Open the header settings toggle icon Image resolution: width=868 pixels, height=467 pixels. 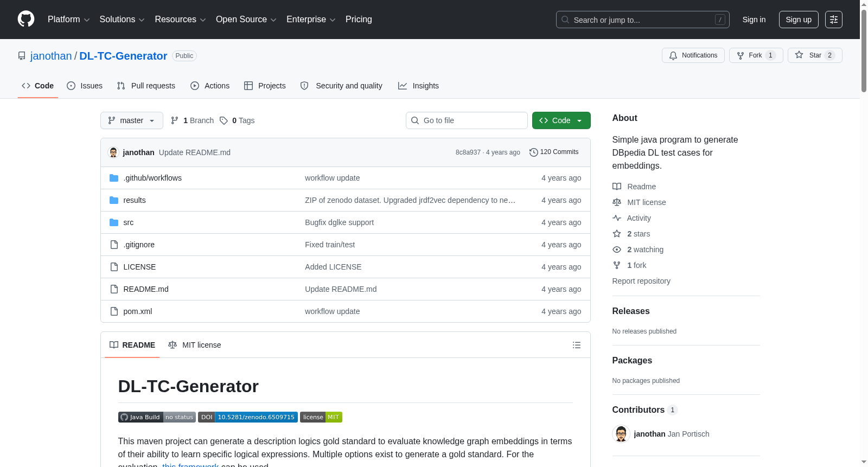pyautogui.click(x=834, y=20)
